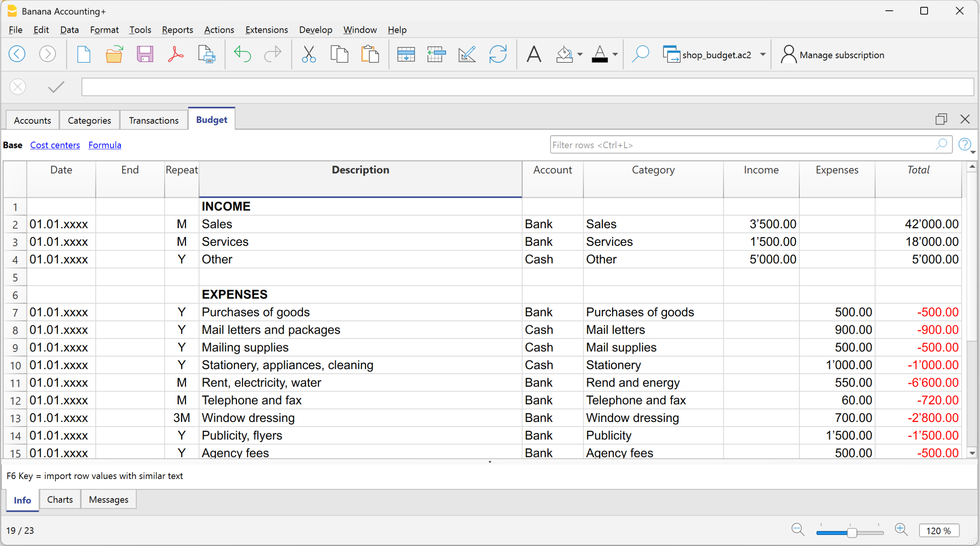Click the float/restore table window icon

(x=941, y=119)
